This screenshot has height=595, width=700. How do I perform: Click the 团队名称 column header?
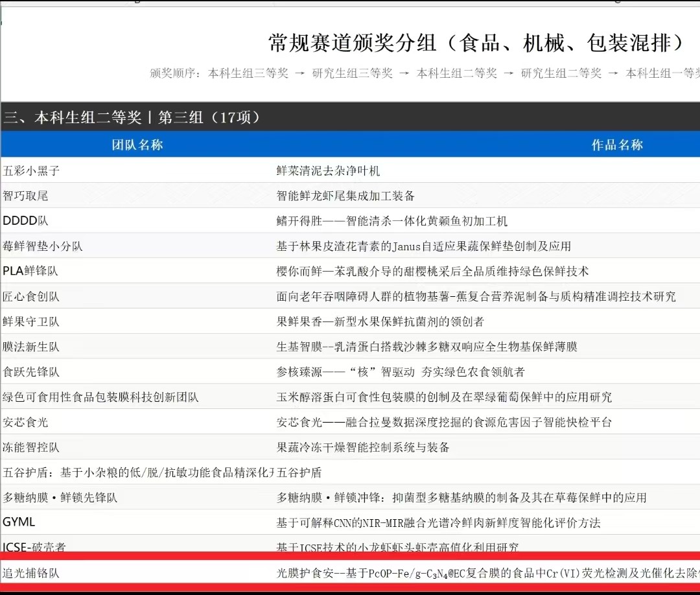pyautogui.click(x=137, y=145)
